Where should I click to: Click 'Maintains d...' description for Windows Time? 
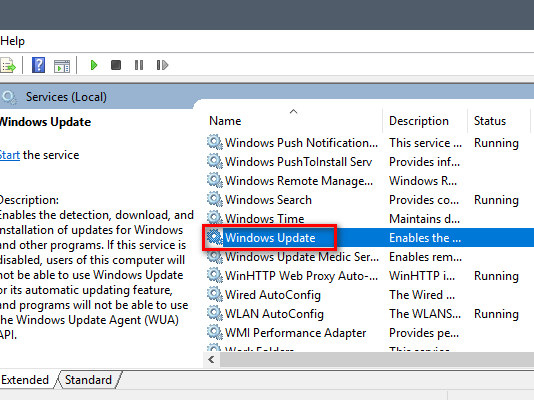(x=424, y=219)
